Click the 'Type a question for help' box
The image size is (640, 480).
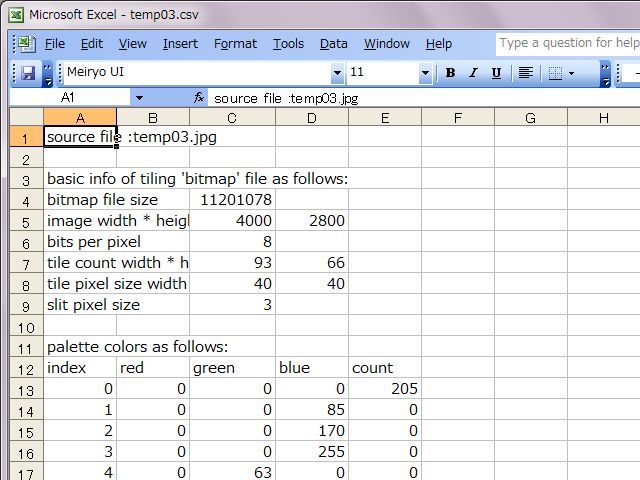tap(568, 43)
